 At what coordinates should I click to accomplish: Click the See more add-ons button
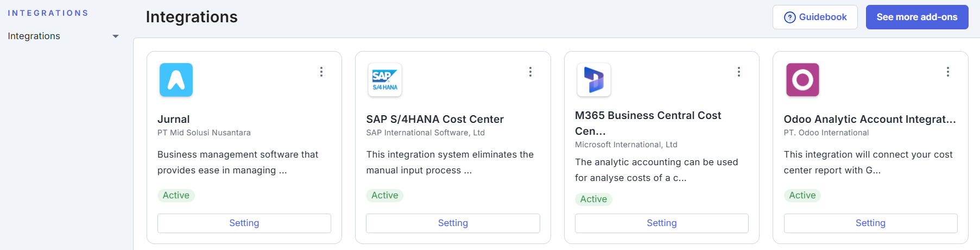[917, 17]
